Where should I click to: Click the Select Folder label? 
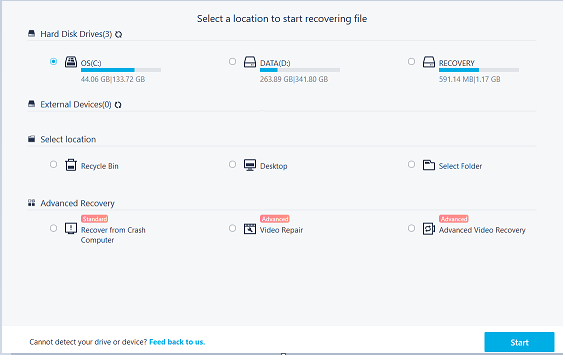[x=460, y=166]
